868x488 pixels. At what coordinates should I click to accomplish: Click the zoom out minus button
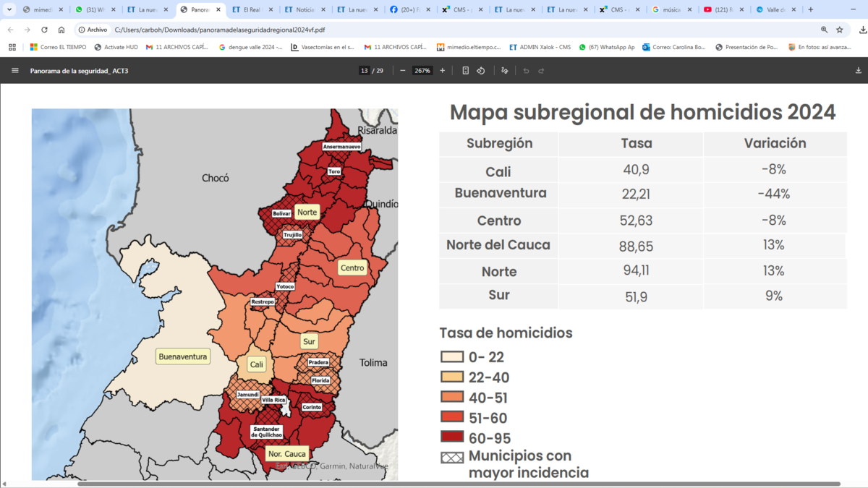click(403, 71)
